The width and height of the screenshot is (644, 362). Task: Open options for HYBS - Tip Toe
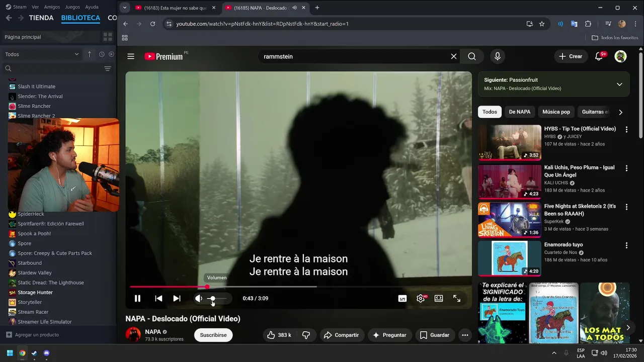(x=626, y=129)
